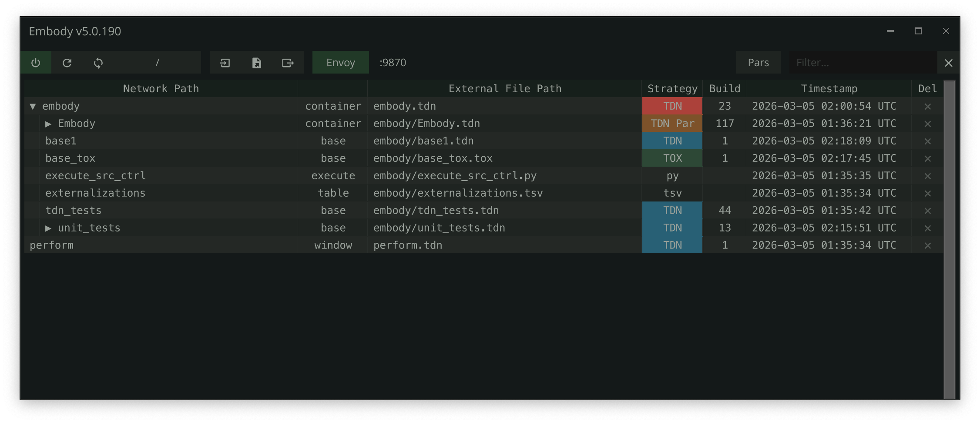Image resolution: width=980 pixels, height=423 pixels.
Task: Toggle the Embody power button
Action: tap(36, 63)
